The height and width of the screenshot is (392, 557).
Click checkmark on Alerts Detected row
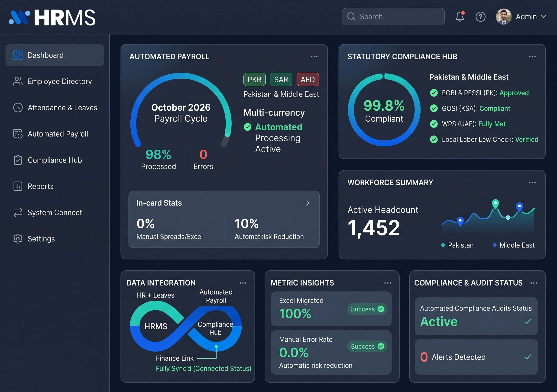click(x=528, y=357)
